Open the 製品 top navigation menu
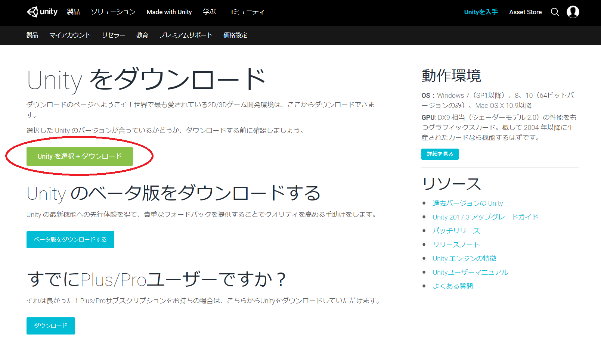 click(x=73, y=12)
